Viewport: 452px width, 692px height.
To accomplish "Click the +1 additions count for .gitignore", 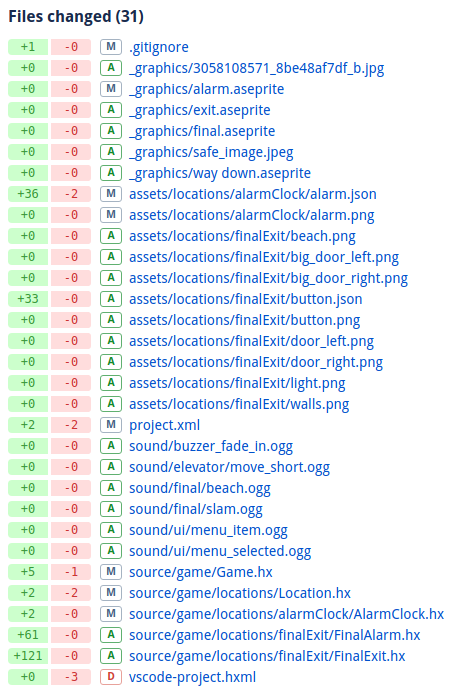I will tap(28, 47).
